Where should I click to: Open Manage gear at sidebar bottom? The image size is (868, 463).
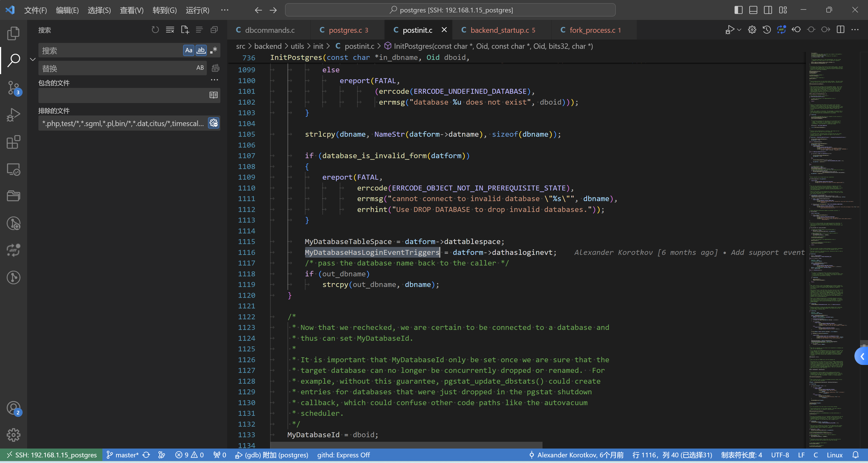[14, 435]
